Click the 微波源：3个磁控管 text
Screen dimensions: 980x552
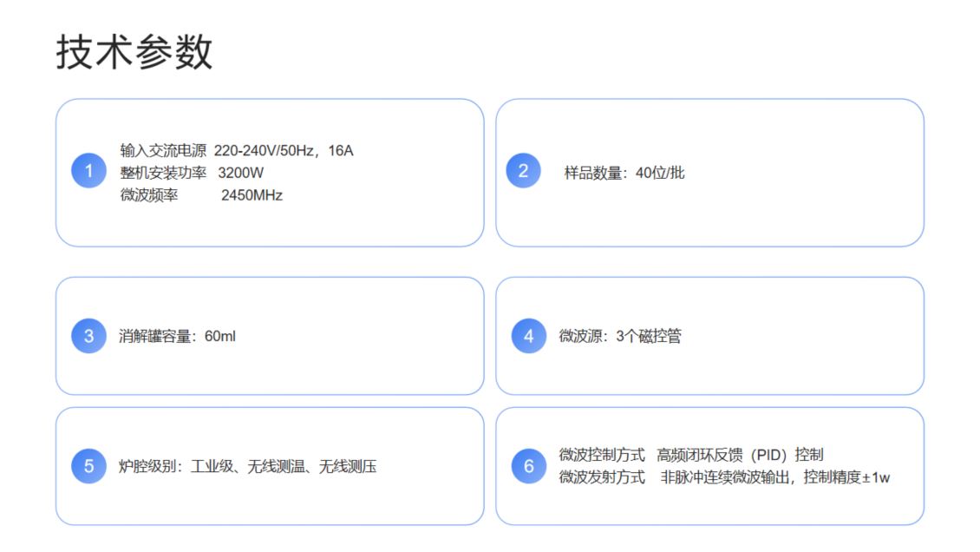pyautogui.click(x=619, y=337)
